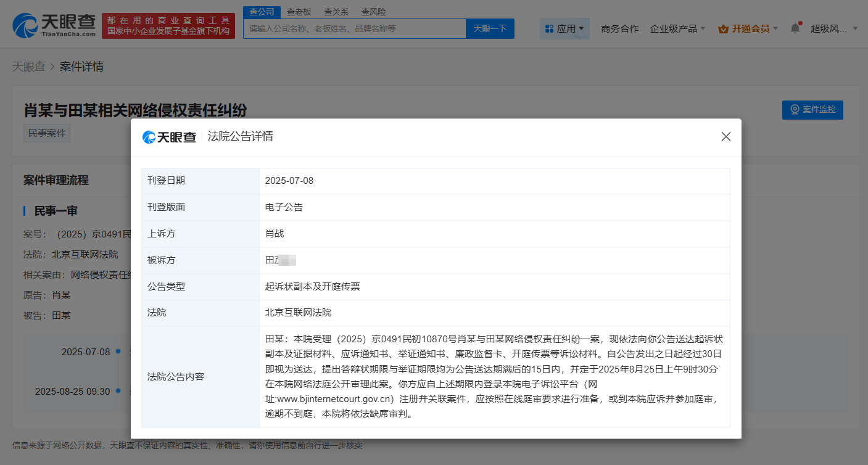Expand the 开通会员 dropdown arrow
The image size is (868, 465).
click(x=775, y=28)
